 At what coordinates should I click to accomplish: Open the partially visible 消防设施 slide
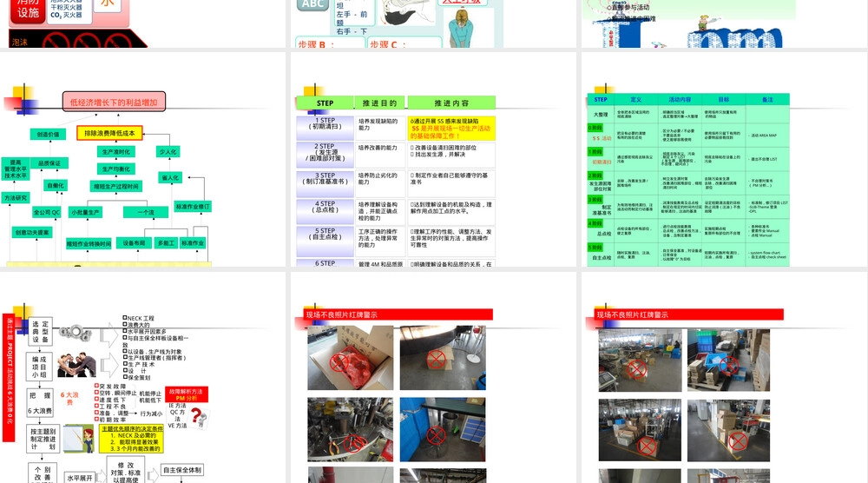(142, 23)
